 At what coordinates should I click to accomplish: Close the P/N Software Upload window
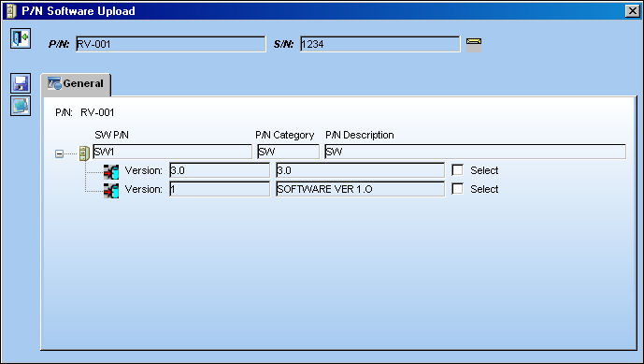click(x=632, y=11)
